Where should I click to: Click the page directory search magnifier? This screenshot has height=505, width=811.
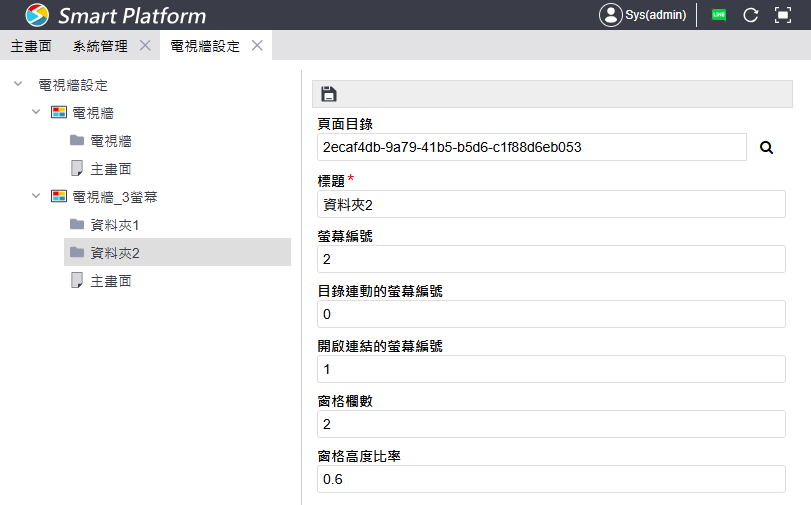click(767, 148)
